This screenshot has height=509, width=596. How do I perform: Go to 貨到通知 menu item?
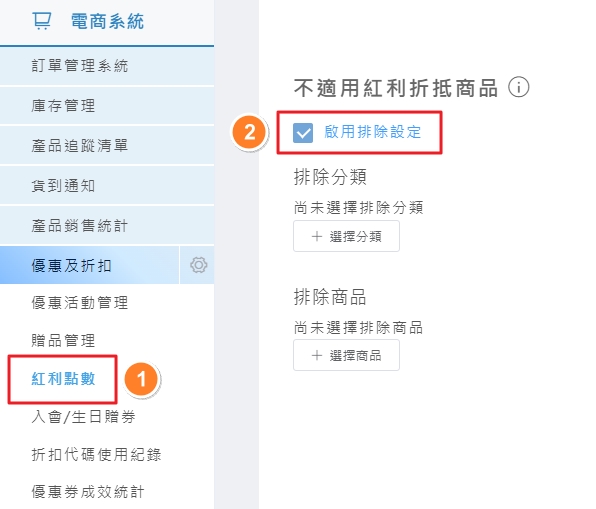click(107, 186)
